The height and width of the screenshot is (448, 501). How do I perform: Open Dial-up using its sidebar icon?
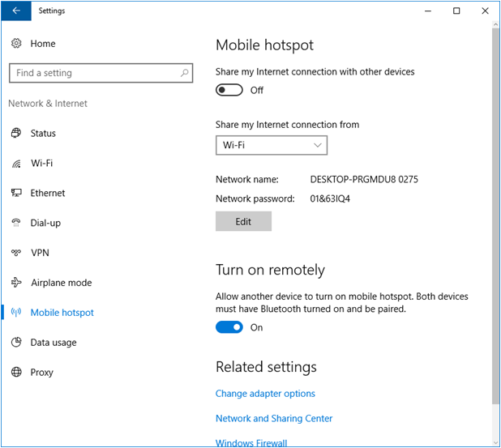(16, 223)
